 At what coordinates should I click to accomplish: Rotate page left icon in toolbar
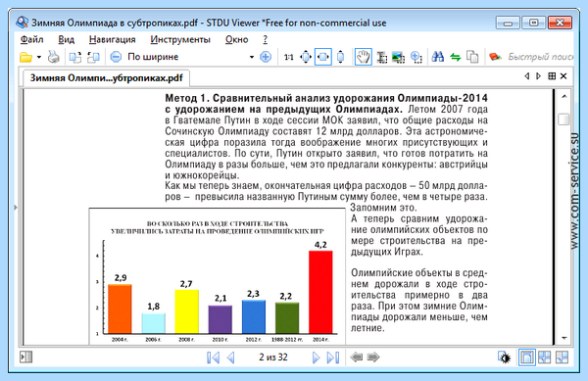point(75,57)
